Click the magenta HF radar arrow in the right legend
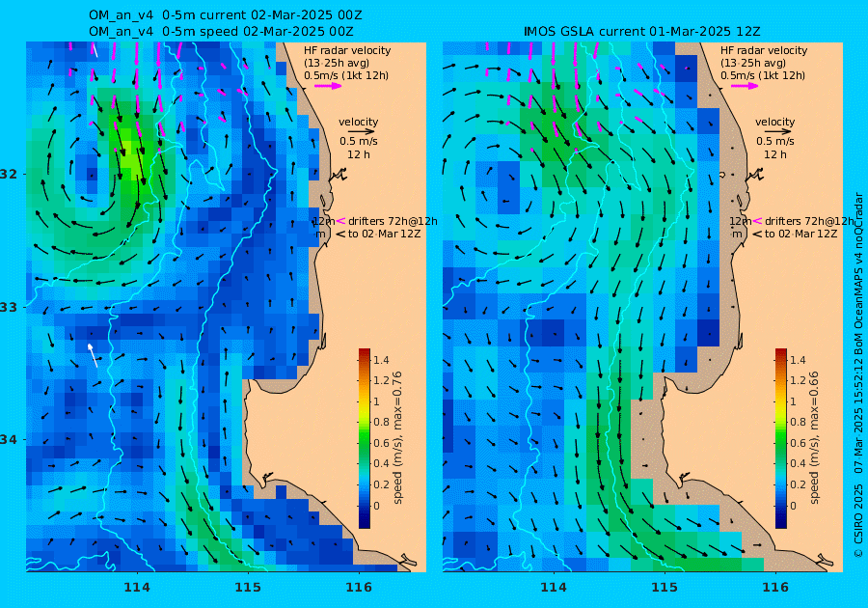868x608 pixels. tap(746, 86)
